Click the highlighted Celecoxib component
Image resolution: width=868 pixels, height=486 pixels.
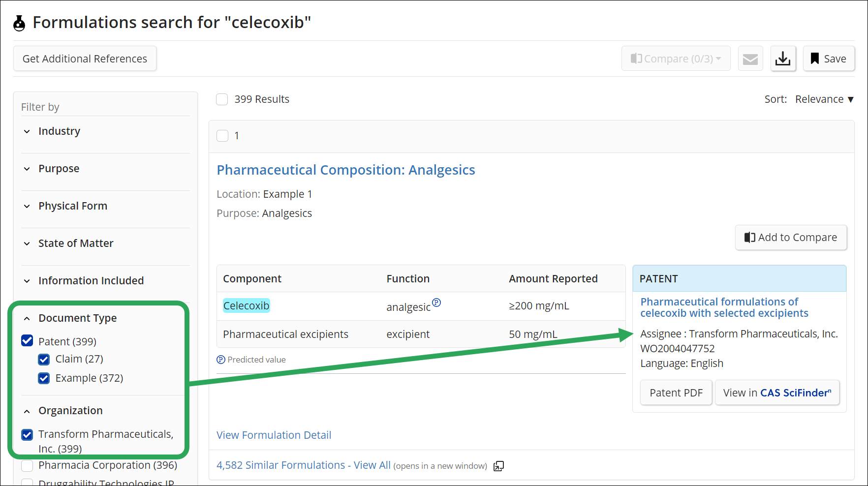coord(246,305)
